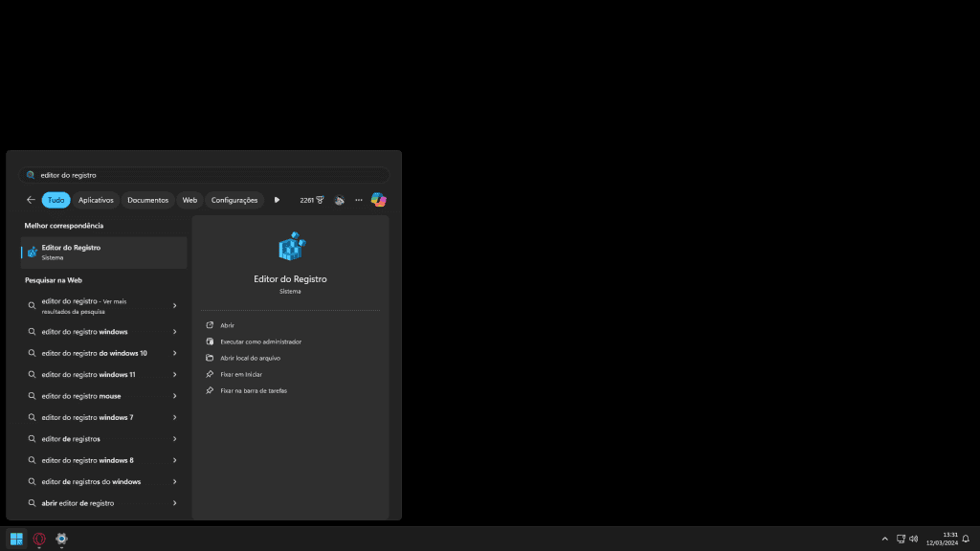Switch to the Aplicativos filter tab

pyautogui.click(x=96, y=200)
